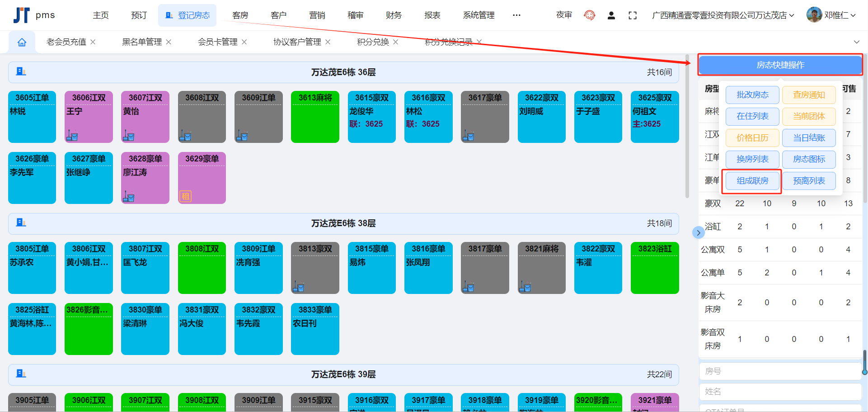Viewport: 868px width, 412px height.
Task: Click cleaning icon on room 3606
Action: pyautogui.click(x=72, y=135)
